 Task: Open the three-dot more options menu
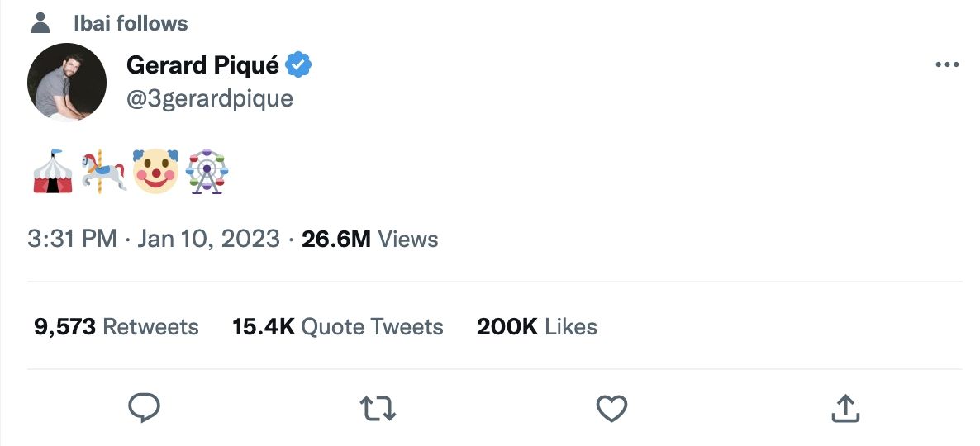tap(946, 64)
